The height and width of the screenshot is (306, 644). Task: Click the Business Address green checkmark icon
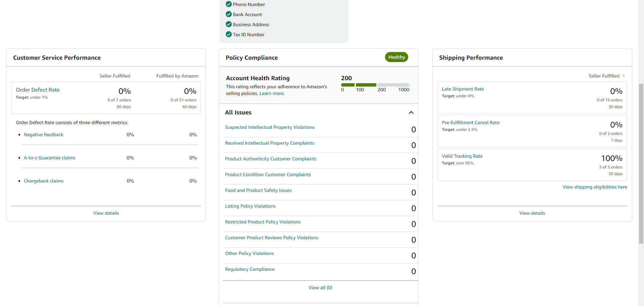pos(229,24)
